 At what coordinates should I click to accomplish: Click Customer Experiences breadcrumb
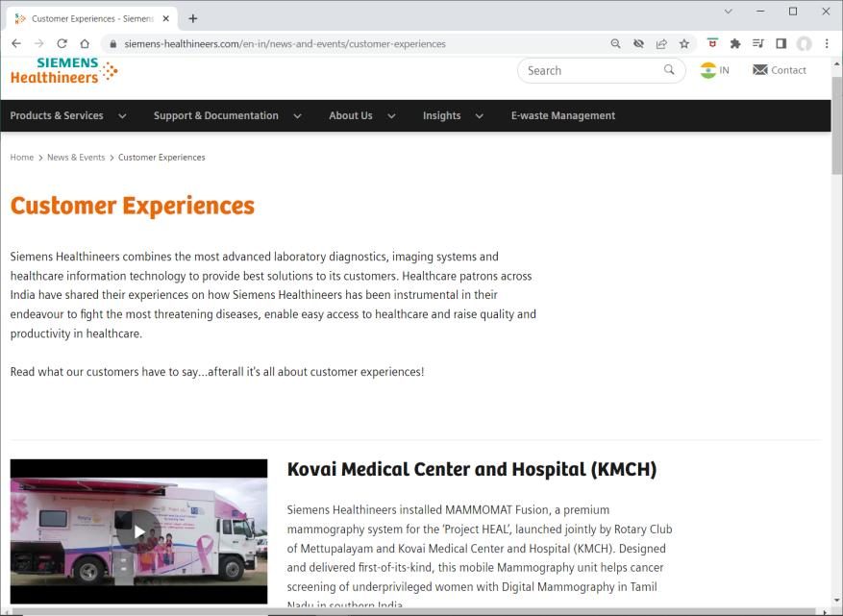coord(161,158)
